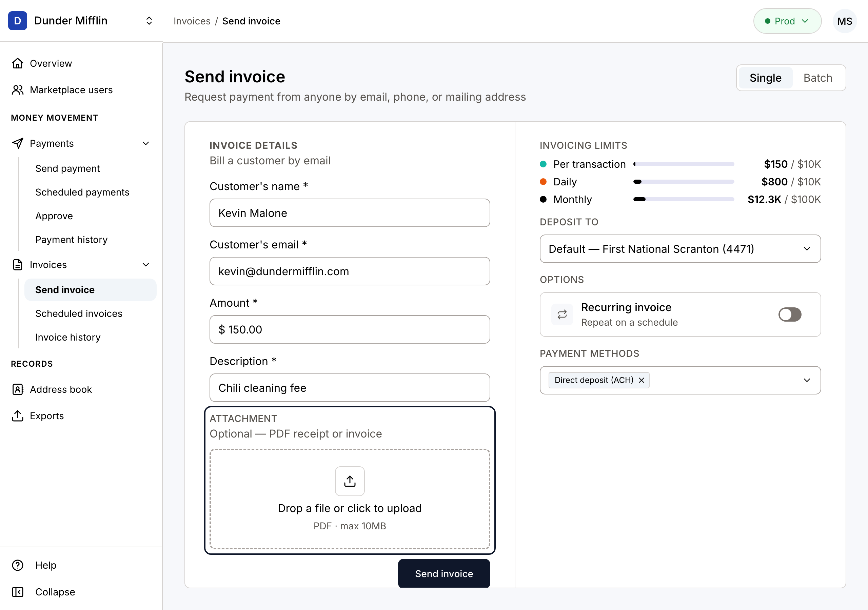The width and height of the screenshot is (868, 610).
Task: Expand the Payment methods dropdown arrow
Action: 807,380
